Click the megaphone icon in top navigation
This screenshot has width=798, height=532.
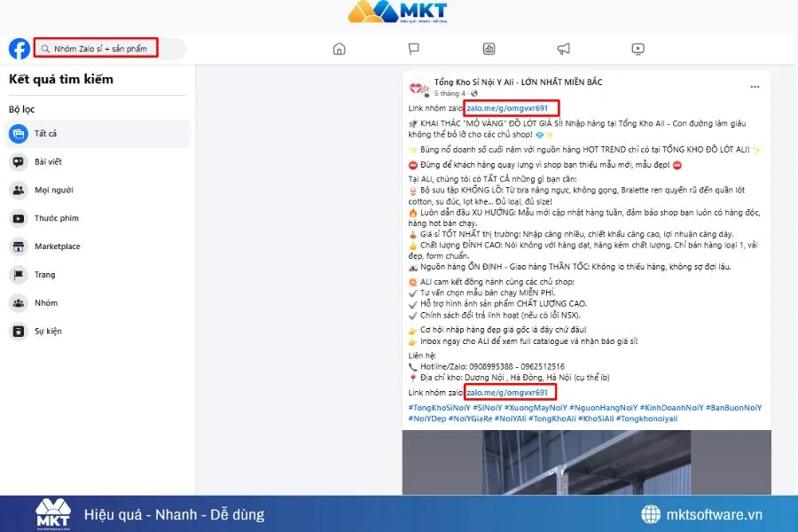pyautogui.click(x=562, y=50)
